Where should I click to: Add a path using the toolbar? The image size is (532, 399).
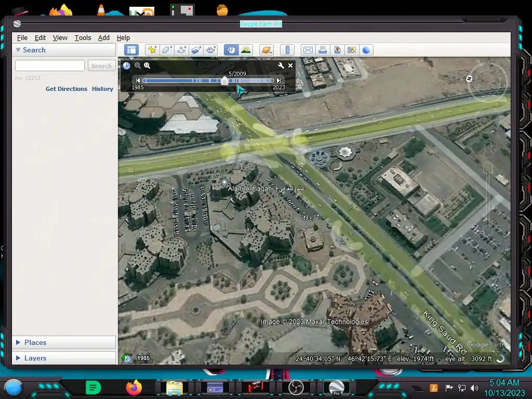tap(181, 50)
